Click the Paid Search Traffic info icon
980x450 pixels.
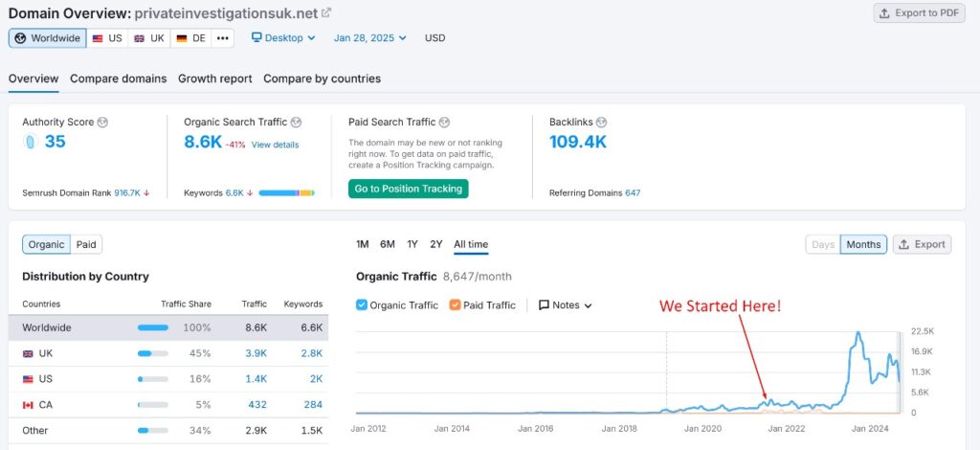click(x=445, y=123)
